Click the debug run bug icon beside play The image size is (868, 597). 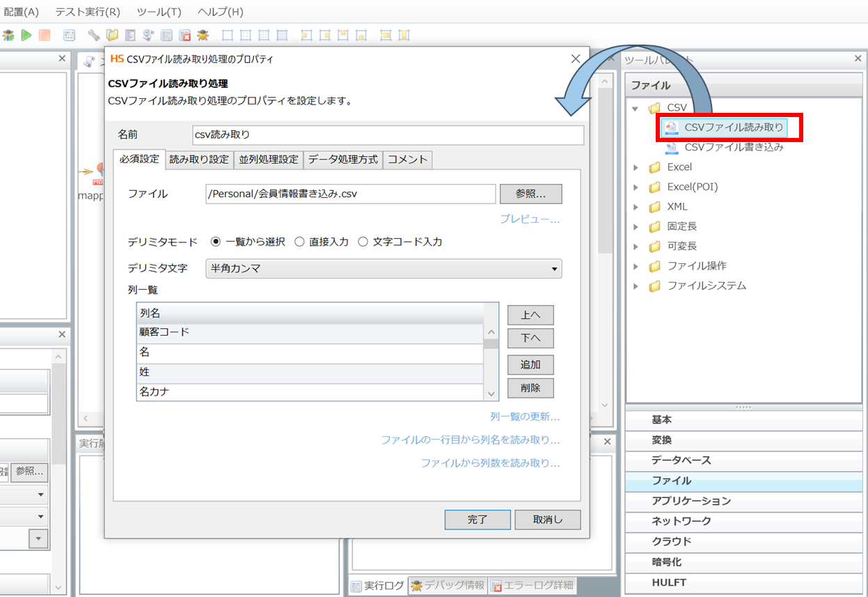8,35
